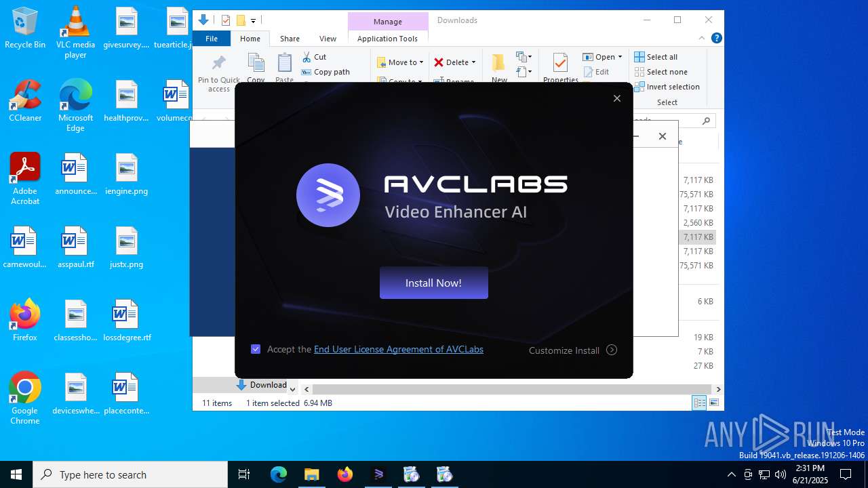Open Recycle Bin desktop icon
The width and height of the screenshot is (868, 488).
(x=25, y=28)
